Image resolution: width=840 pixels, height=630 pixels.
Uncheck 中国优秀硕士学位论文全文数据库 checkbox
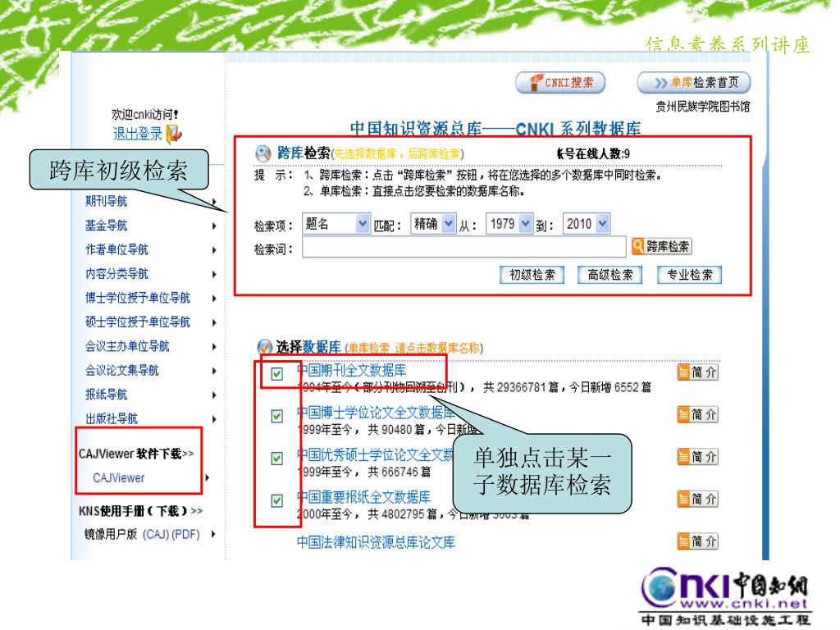(277, 458)
